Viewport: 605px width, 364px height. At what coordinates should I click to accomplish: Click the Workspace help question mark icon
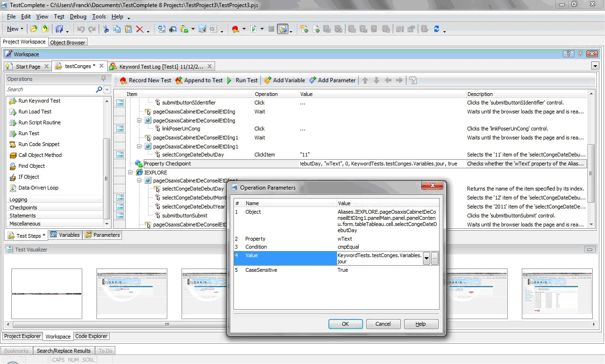click(x=569, y=54)
